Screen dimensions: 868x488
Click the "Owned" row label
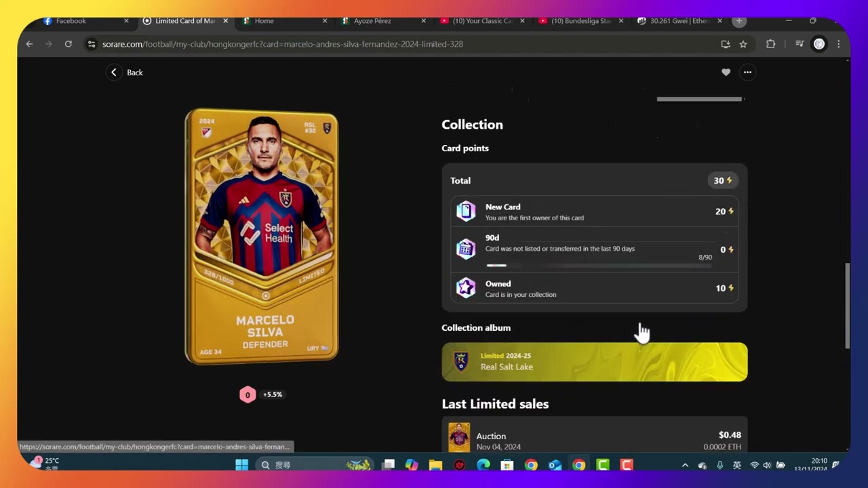[x=498, y=284]
